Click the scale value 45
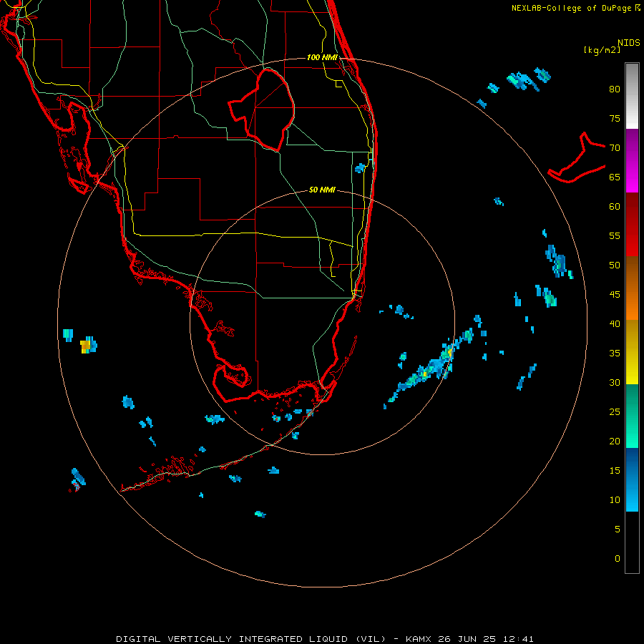 click(615, 295)
